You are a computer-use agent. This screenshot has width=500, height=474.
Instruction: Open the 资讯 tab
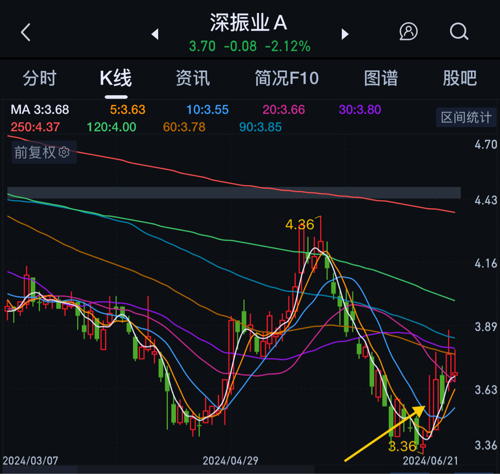pos(193,78)
